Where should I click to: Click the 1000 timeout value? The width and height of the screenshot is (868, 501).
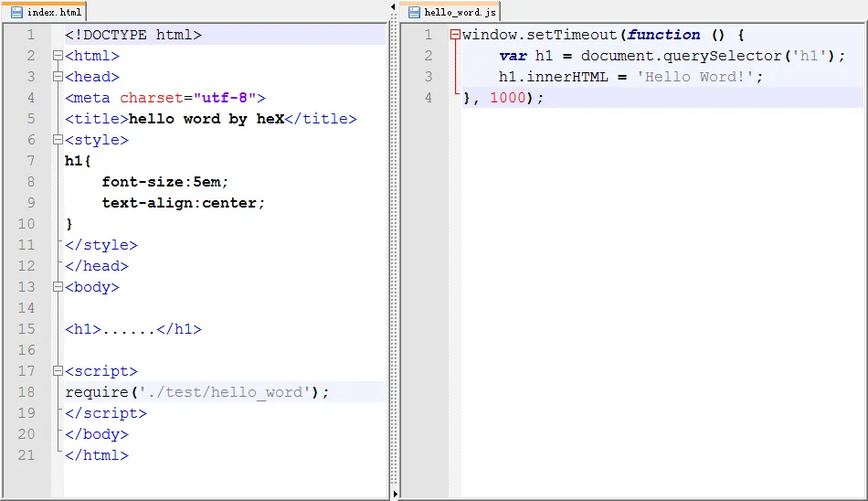508,98
